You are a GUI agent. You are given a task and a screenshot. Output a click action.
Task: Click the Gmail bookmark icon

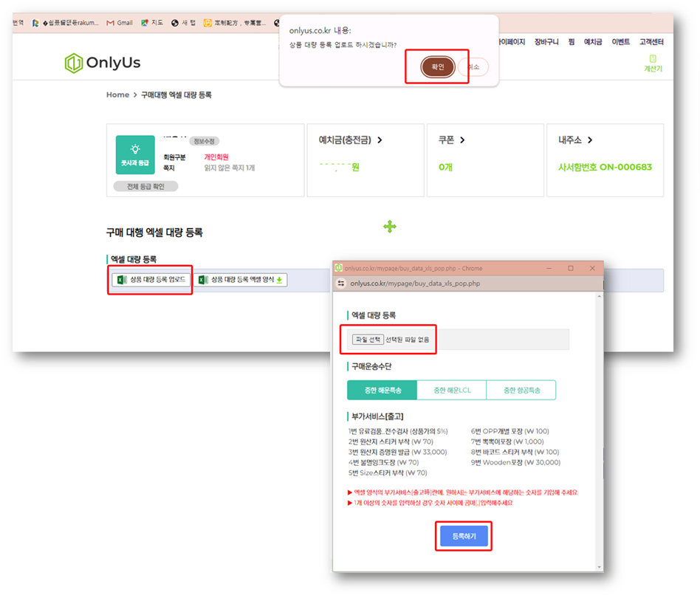[110, 23]
